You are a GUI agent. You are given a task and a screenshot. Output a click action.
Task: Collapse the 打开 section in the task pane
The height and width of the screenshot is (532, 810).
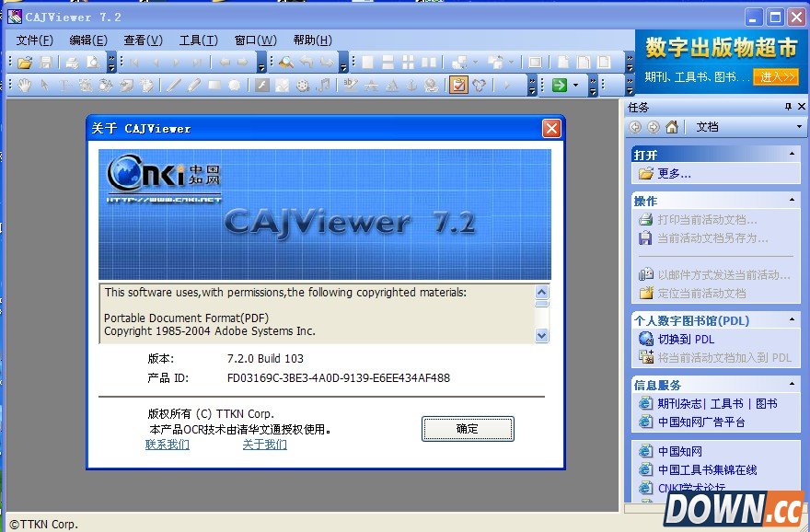pos(793,152)
